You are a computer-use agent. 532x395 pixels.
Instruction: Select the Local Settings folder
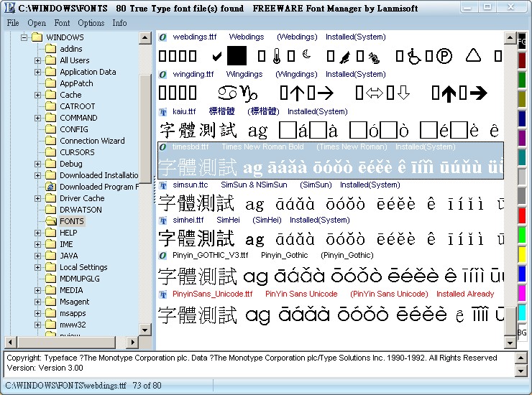tap(83, 267)
